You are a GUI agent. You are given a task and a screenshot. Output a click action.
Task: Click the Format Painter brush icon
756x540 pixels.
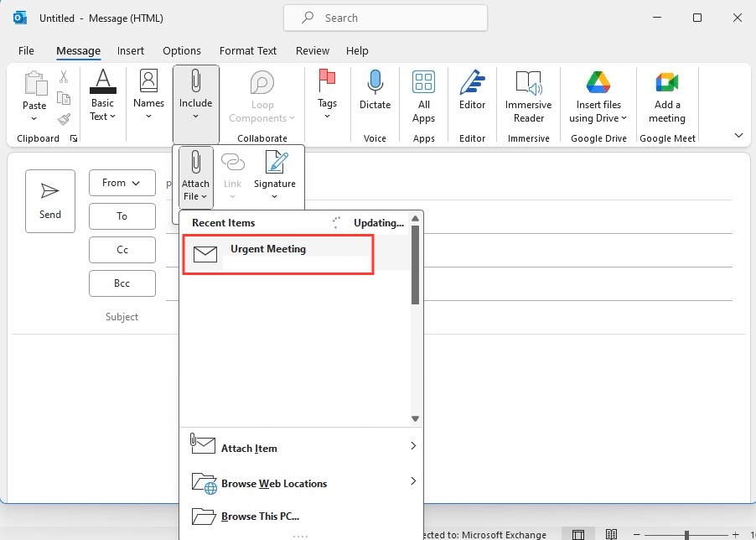point(64,119)
